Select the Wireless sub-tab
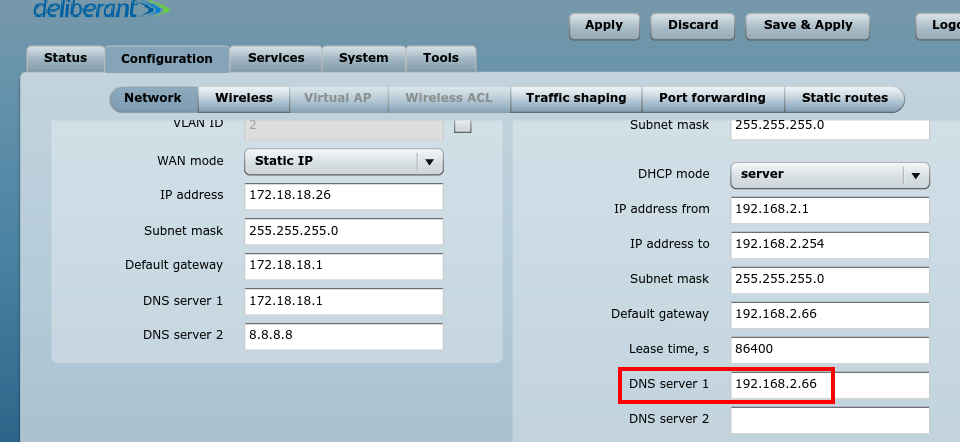This screenshot has height=442, width=960. 244,99
